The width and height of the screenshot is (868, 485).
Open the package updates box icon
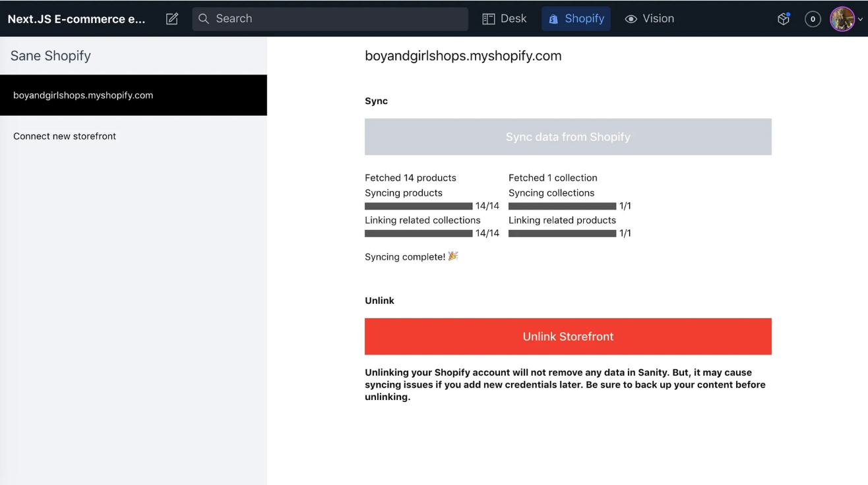[784, 19]
